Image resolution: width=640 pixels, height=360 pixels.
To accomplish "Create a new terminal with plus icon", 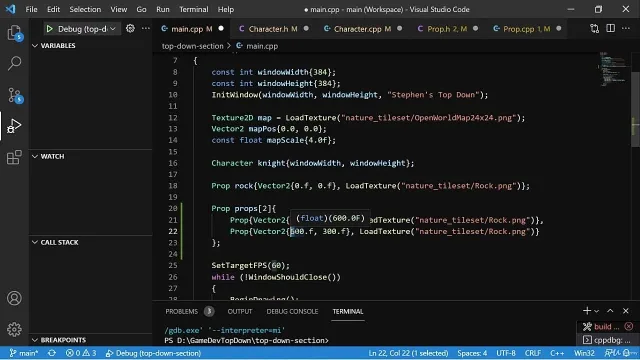I will pos(587,311).
